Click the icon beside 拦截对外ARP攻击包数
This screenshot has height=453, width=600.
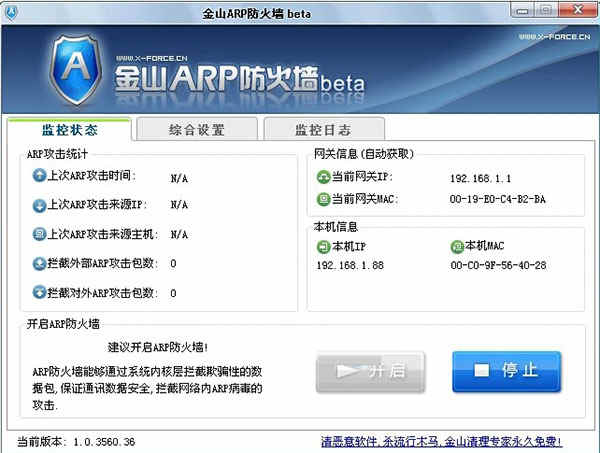(39, 292)
